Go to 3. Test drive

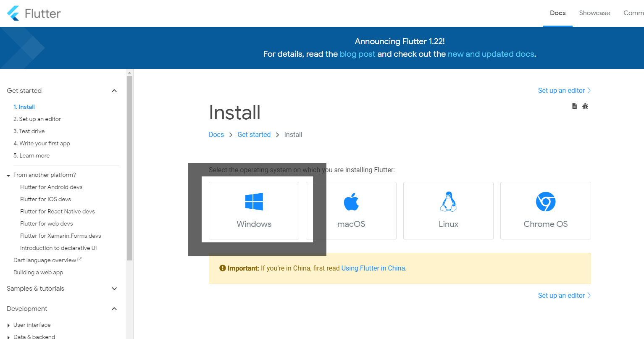(29, 131)
